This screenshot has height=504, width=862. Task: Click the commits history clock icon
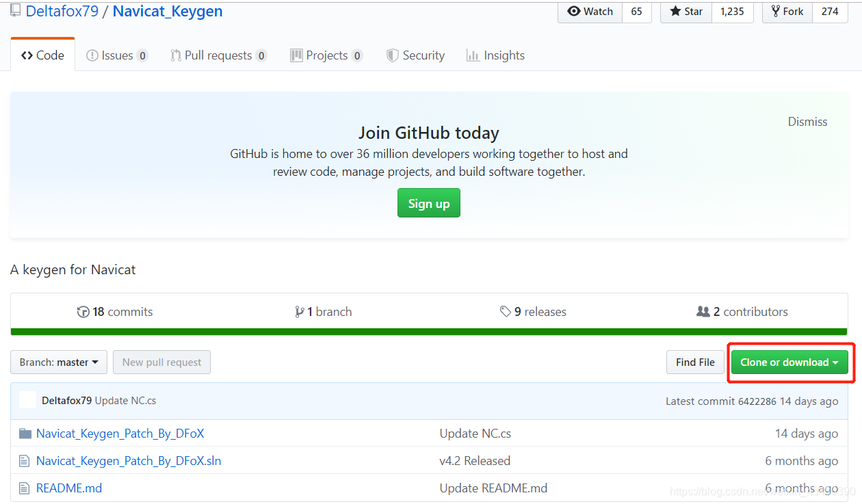click(x=83, y=312)
